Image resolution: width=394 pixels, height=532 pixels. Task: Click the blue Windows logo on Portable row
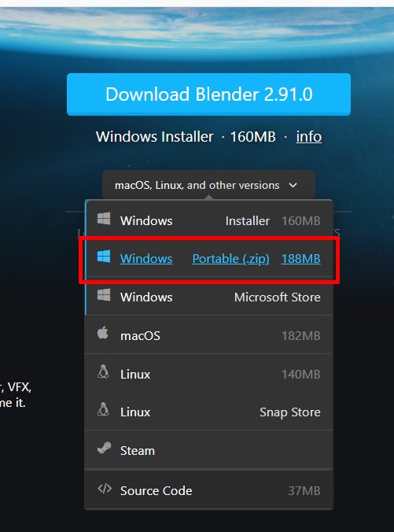pyautogui.click(x=104, y=257)
